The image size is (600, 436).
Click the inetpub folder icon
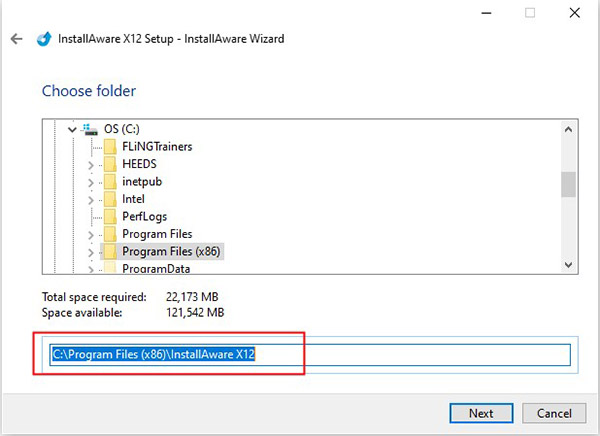pyautogui.click(x=110, y=182)
